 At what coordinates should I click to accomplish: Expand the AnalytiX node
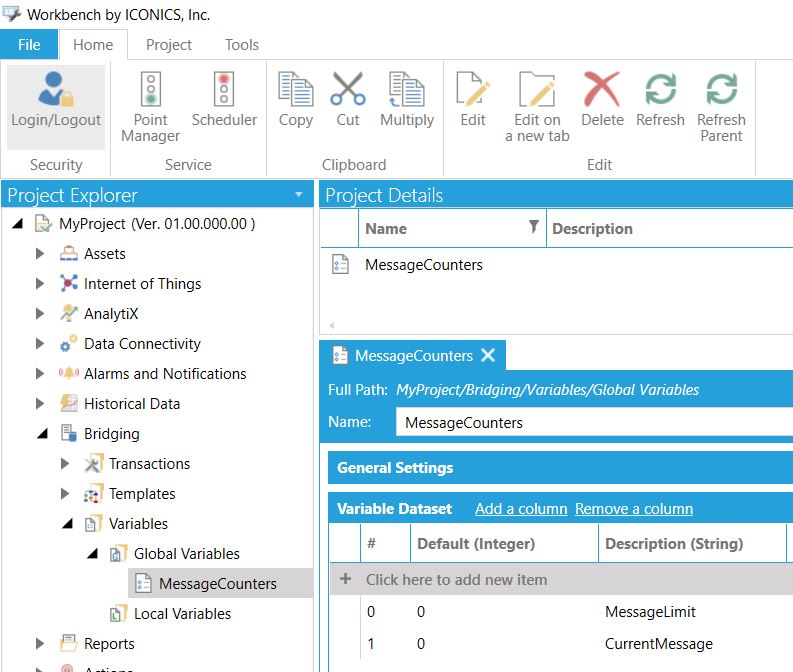tap(40, 313)
